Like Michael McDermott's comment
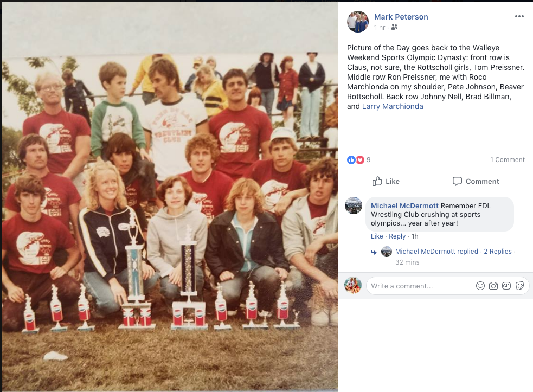Screen dimensions: 533x392 [x=377, y=236]
